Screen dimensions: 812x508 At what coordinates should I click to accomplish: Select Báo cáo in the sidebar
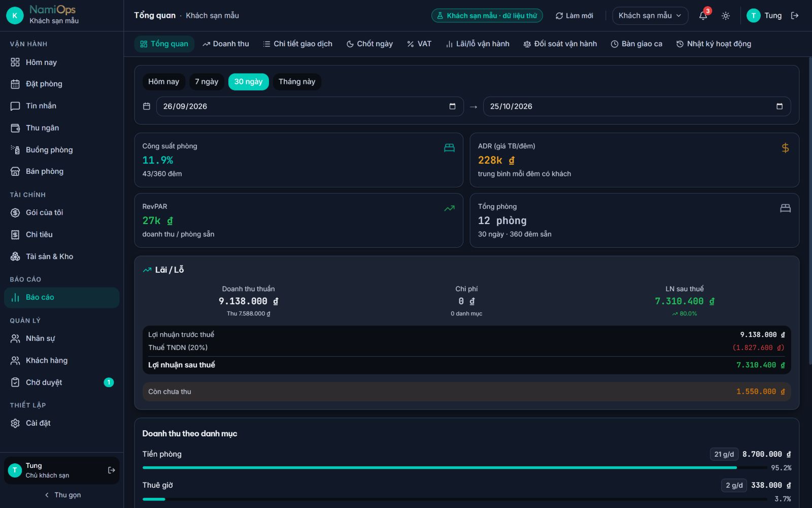[x=61, y=298]
